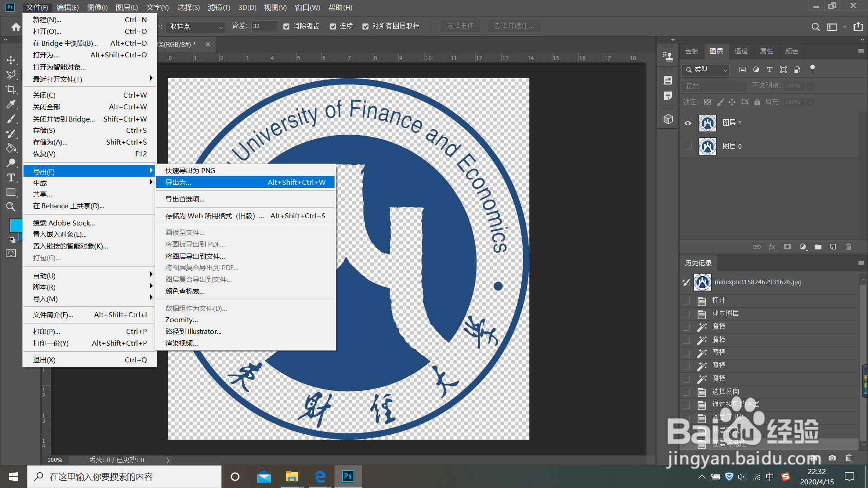Choose 存储为(A)... in File menu

[x=90, y=142]
